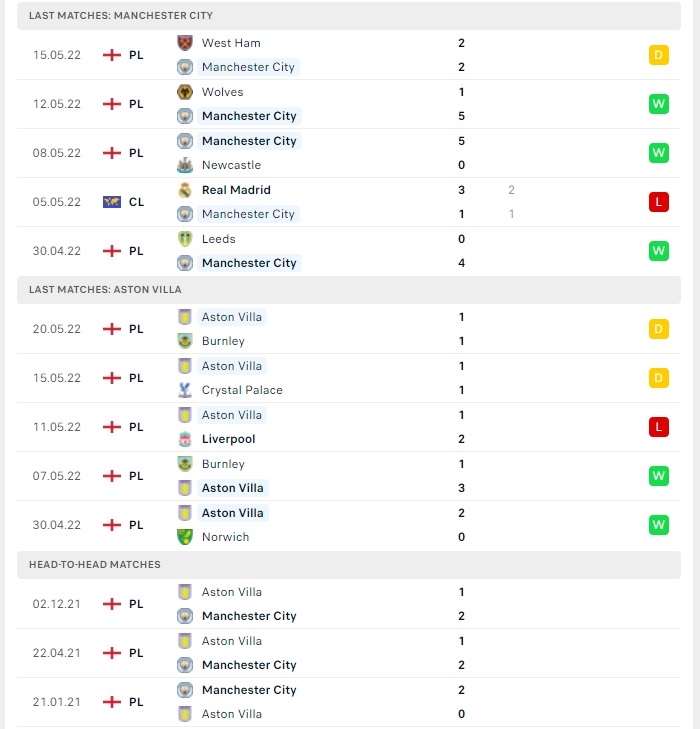Select the Last Matches: Manchester City header

349,15
